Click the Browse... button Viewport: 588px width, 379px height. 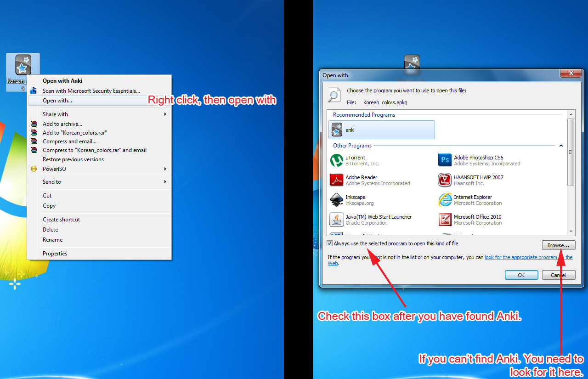[558, 245]
